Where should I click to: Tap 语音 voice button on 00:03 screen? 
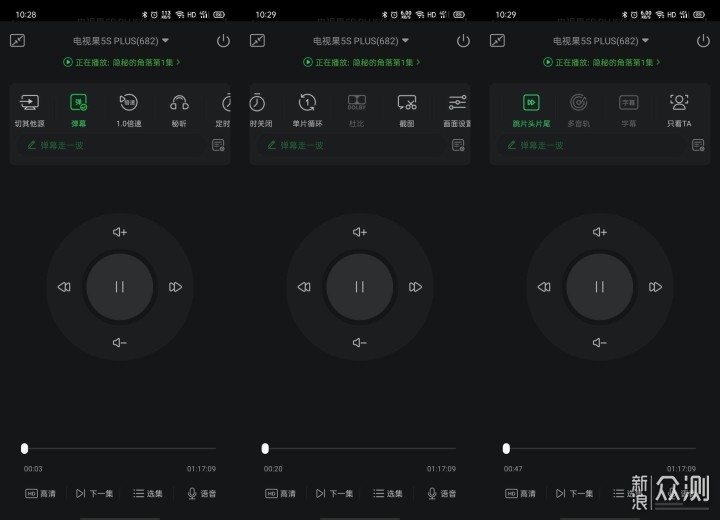click(202, 493)
